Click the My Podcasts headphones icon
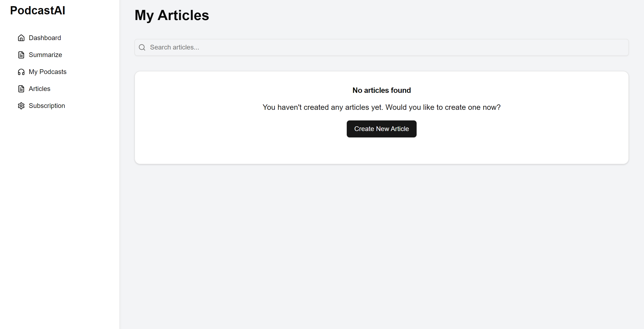This screenshot has height=329, width=644. tap(21, 72)
